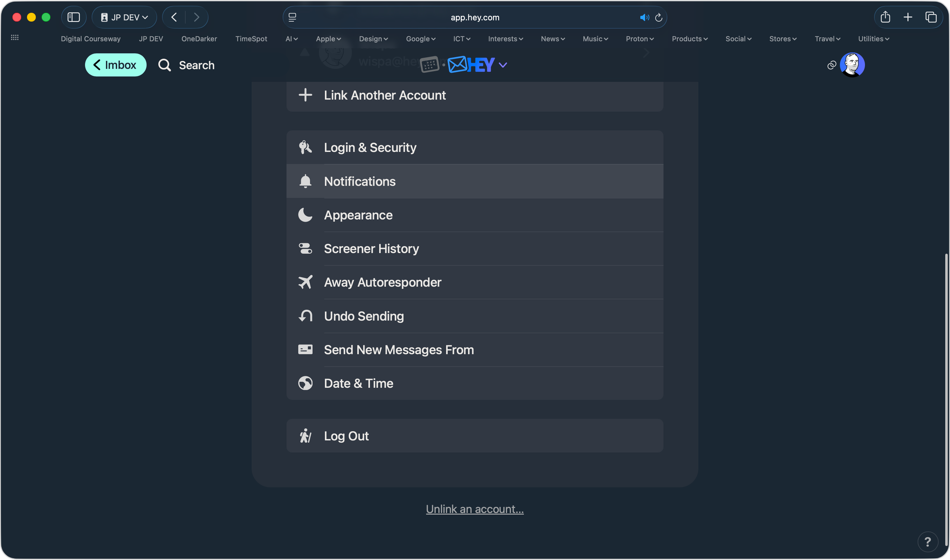
Task: Expand the Google bookmarks folder
Action: (x=421, y=39)
